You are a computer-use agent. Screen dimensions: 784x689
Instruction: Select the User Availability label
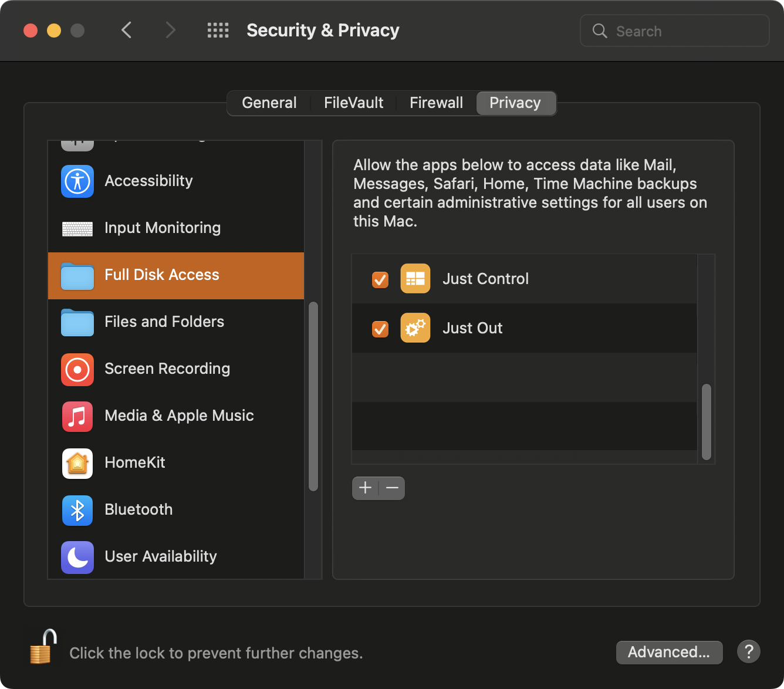point(161,556)
